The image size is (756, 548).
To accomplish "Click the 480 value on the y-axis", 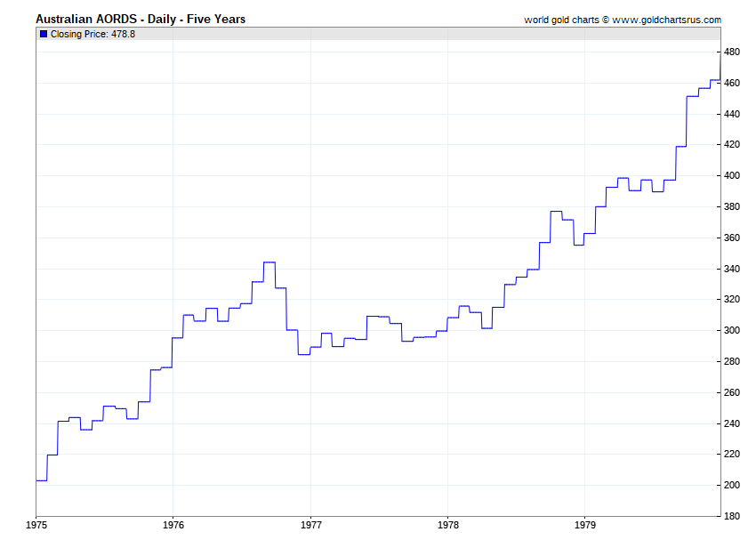I will (x=732, y=52).
